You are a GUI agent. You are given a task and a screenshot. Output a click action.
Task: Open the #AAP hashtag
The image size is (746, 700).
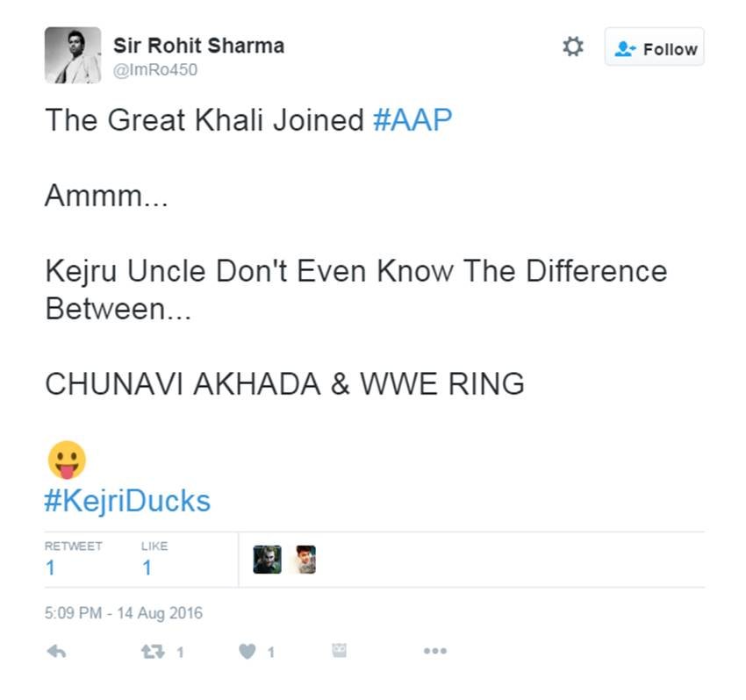pos(412,119)
